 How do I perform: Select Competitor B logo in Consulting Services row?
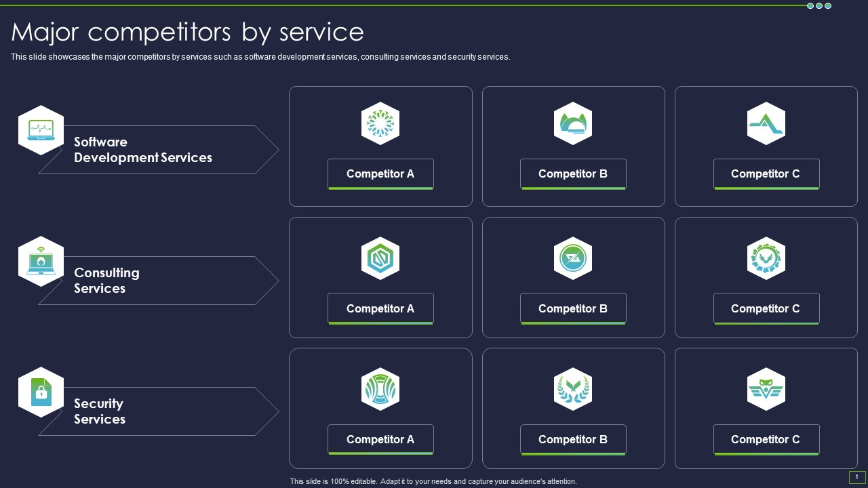(573, 258)
